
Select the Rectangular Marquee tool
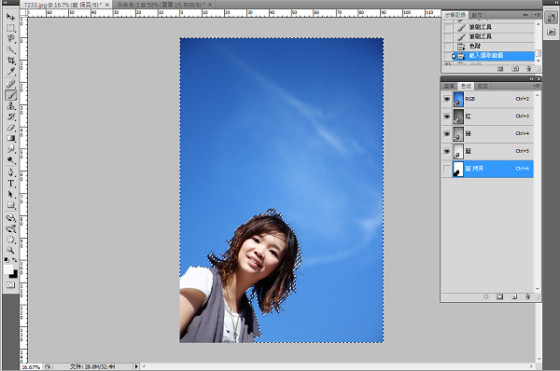(x=11, y=28)
